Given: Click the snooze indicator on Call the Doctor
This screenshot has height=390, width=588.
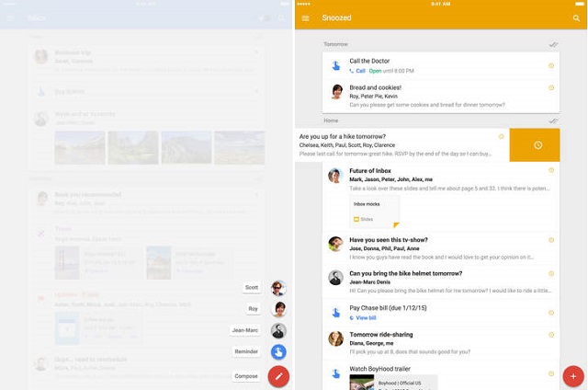Looking at the screenshot, I should (x=551, y=65).
